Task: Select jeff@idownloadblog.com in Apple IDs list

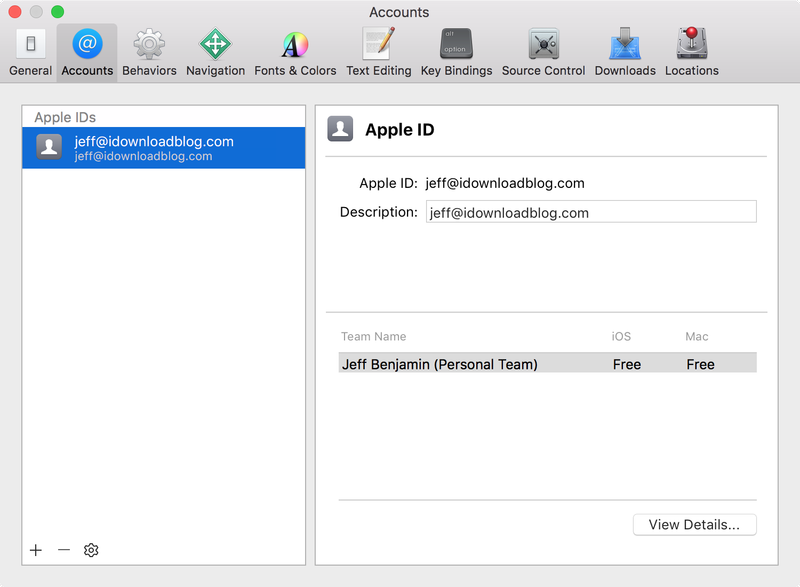Action: (x=164, y=148)
